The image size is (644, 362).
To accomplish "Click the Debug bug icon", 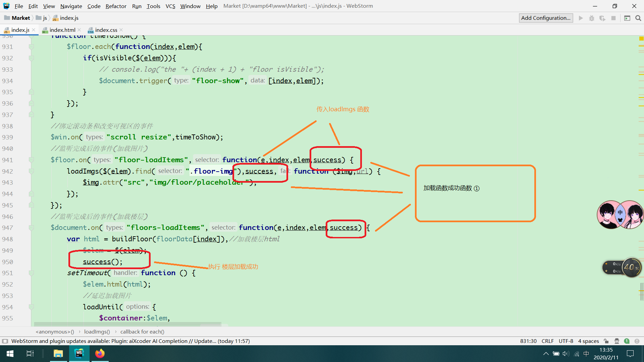I will 592,18.
